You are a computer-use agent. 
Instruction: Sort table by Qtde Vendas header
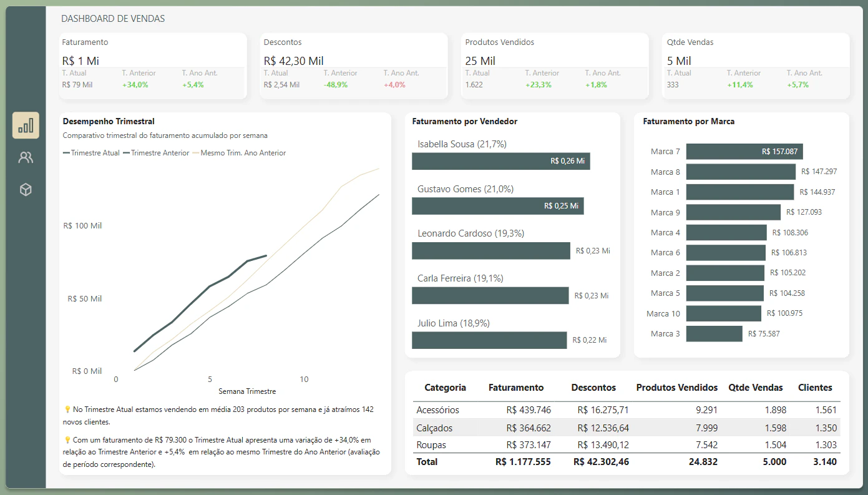pos(756,388)
